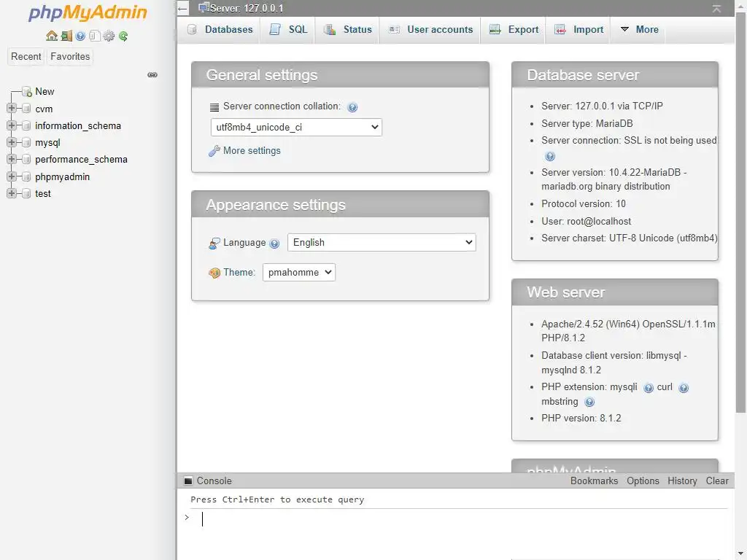The height and width of the screenshot is (560, 747).
Task: Click the test database cylinder icon
Action: click(27, 193)
